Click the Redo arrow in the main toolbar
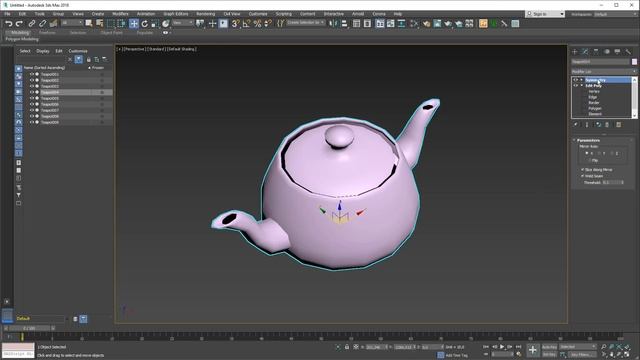This screenshot has height=360, width=640. click(19, 24)
